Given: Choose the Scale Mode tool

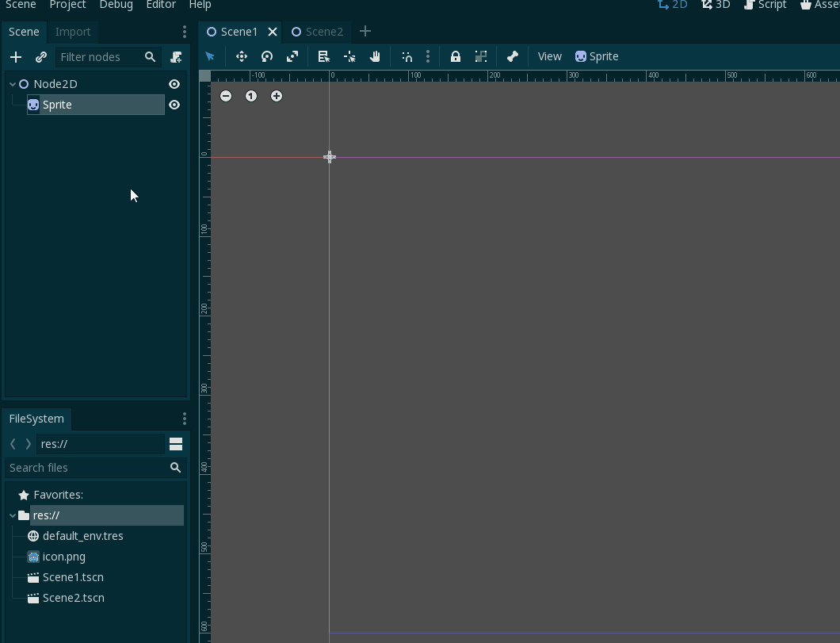Looking at the screenshot, I should click(292, 56).
